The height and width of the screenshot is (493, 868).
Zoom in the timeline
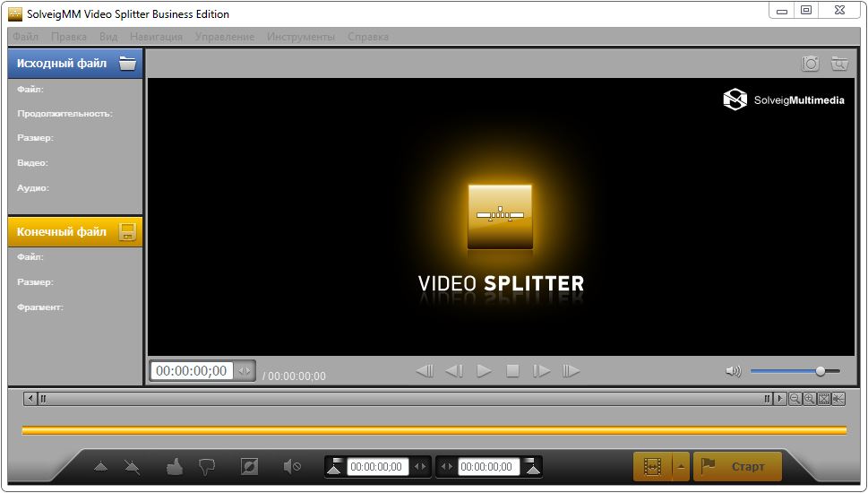[x=809, y=398]
